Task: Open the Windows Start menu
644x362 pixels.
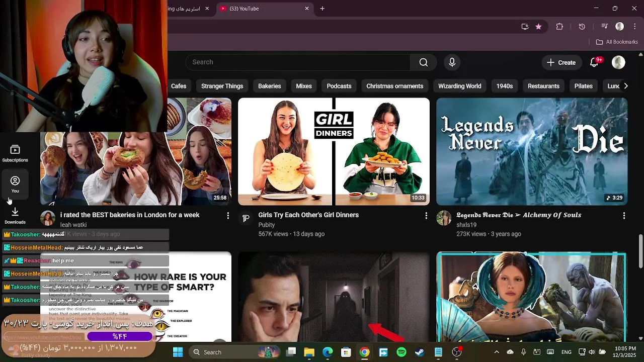Action: point(178,352)
